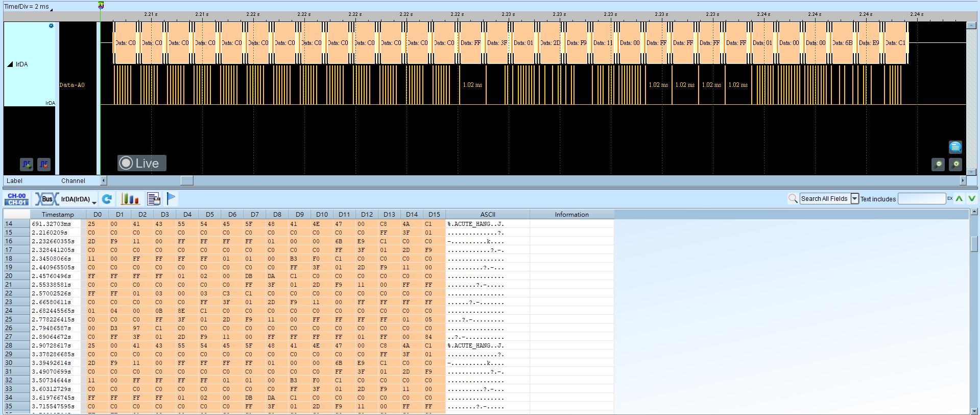The image size is (980, 415).
Task: Click the Data: 3F decoded packet in waveform
Action: [497, 43]
